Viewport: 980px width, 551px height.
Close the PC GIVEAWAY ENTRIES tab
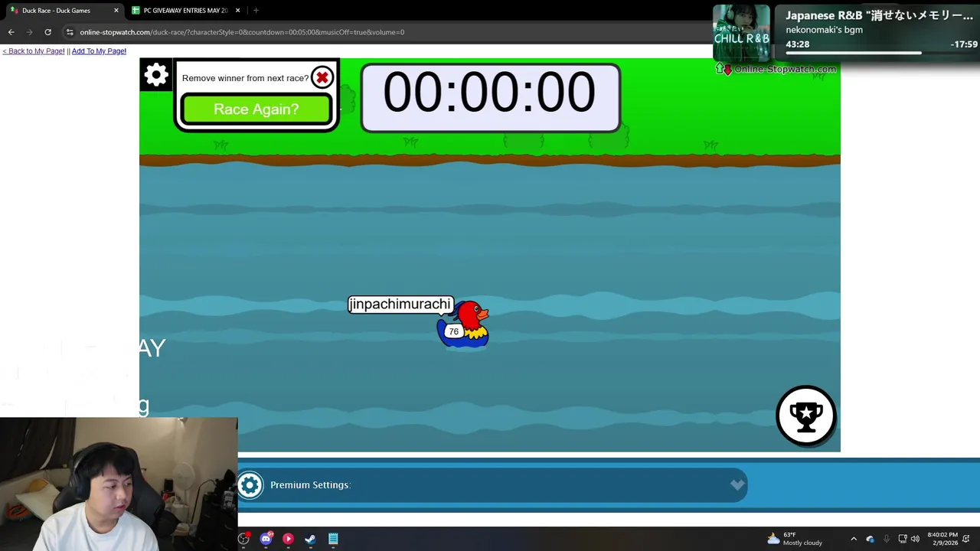[x=238, y=11]
